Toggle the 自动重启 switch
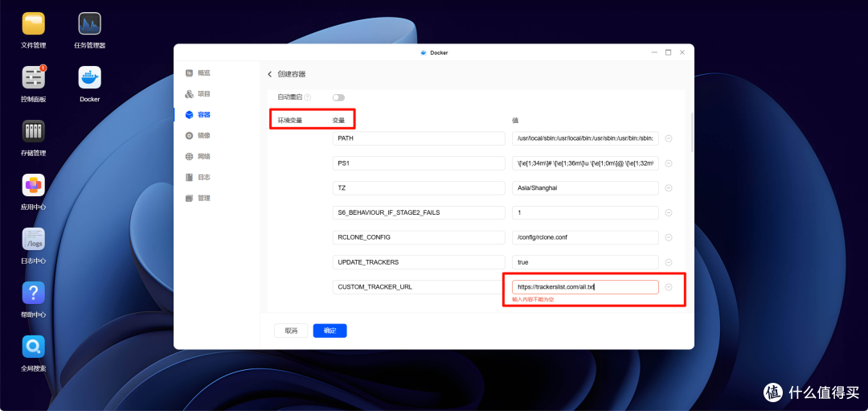 338,97
